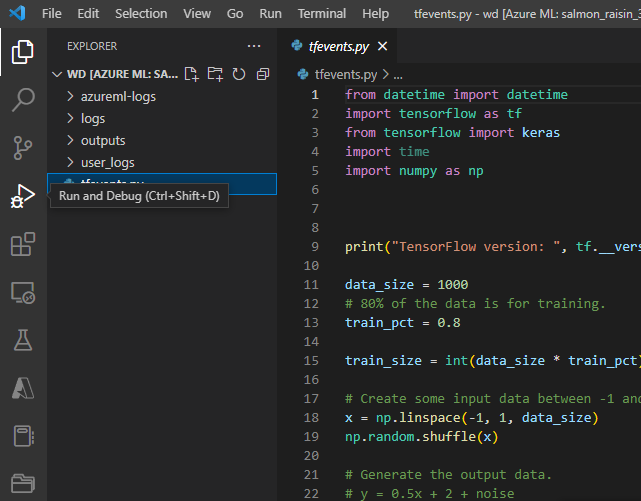641x501 pixels.
Task: Collapse all folders in Explorer
Action: [x=263, y=74]
